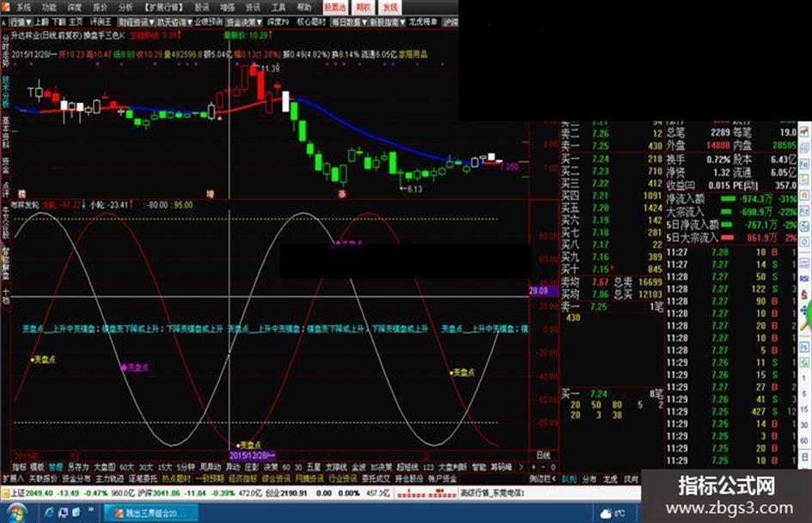Viewport: 812px width, 523px height.
Task: Expand the 新股指南 dropdown
Action: (388, 22)
